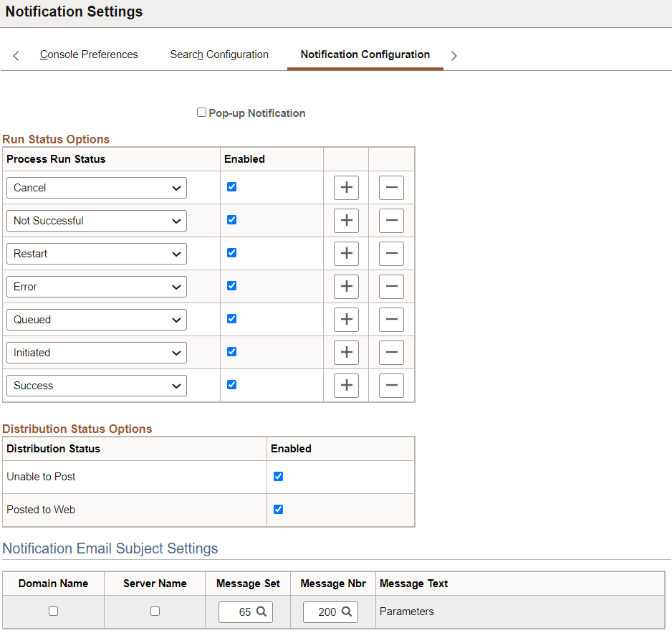Delete the Queued status row

(391, 319)
